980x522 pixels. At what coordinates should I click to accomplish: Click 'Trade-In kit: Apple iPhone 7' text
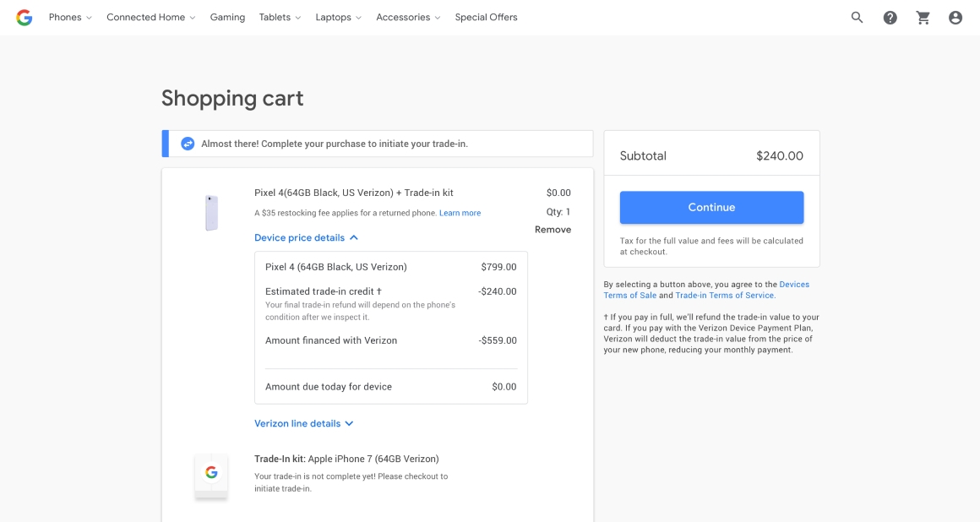tap(347, 459)
